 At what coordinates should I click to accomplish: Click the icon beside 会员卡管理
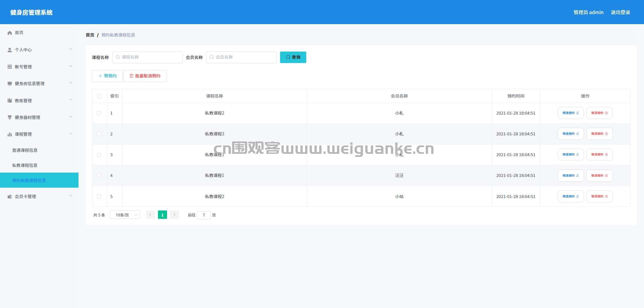[10, 196]
